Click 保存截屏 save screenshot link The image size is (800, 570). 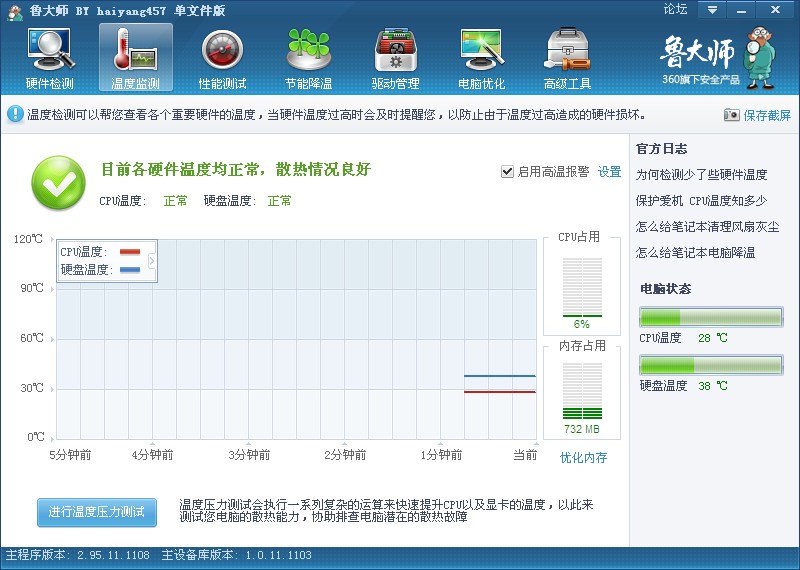[767, 115]
